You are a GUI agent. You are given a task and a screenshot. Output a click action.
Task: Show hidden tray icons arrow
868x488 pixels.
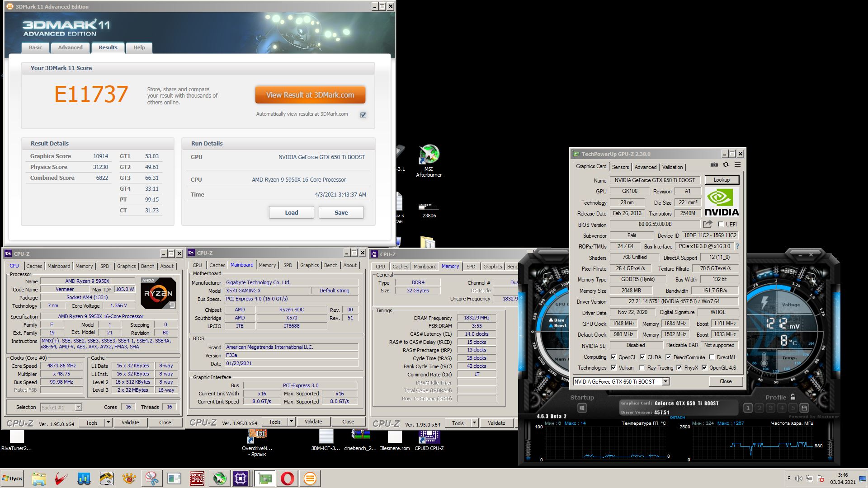pos(789,478)
